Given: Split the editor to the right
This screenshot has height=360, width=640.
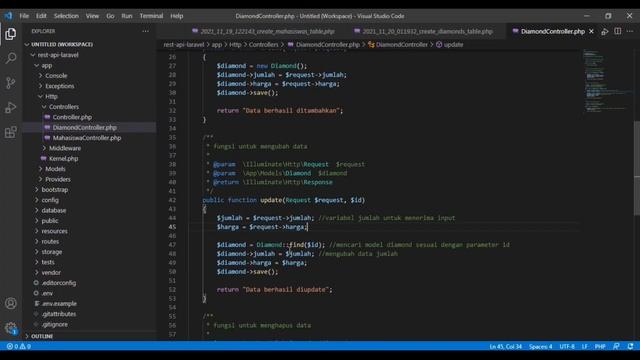Looking at the screenshot, I should point(618,31).
